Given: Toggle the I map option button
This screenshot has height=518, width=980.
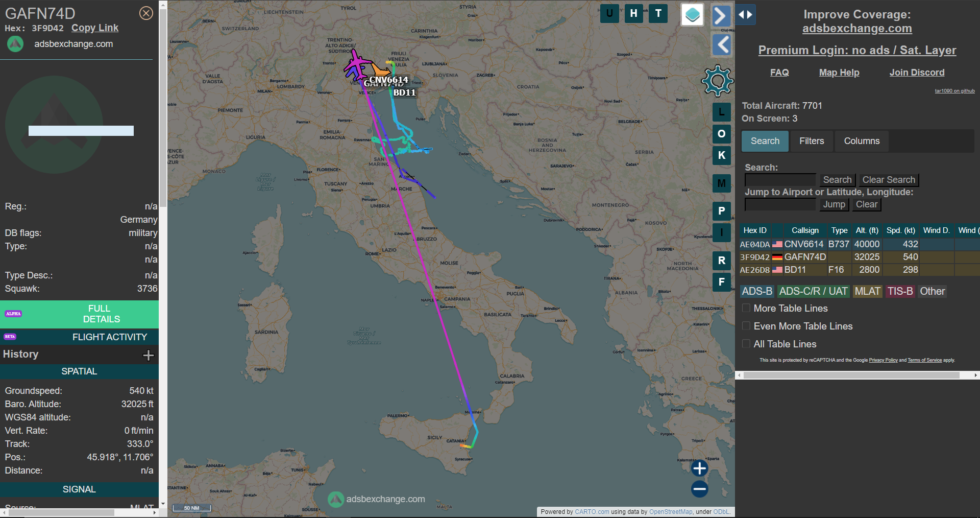Looking at the screenshot, I should (x=721, y=232).
